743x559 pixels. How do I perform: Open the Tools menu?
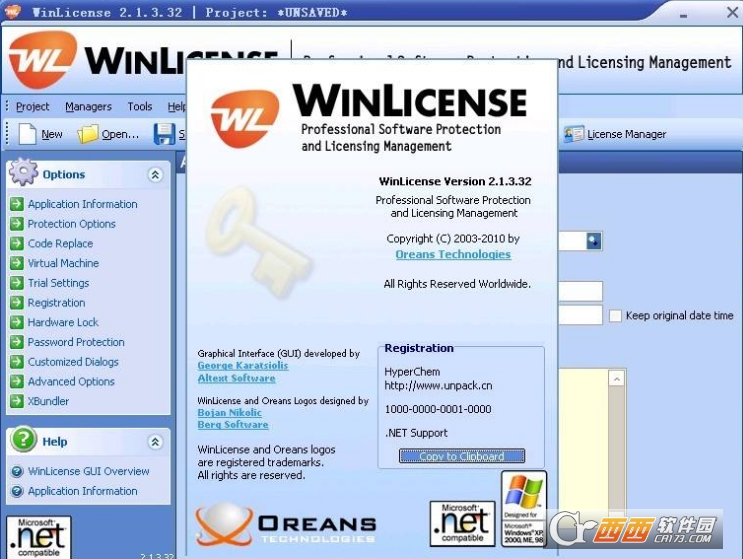click(x=140, y=107)
